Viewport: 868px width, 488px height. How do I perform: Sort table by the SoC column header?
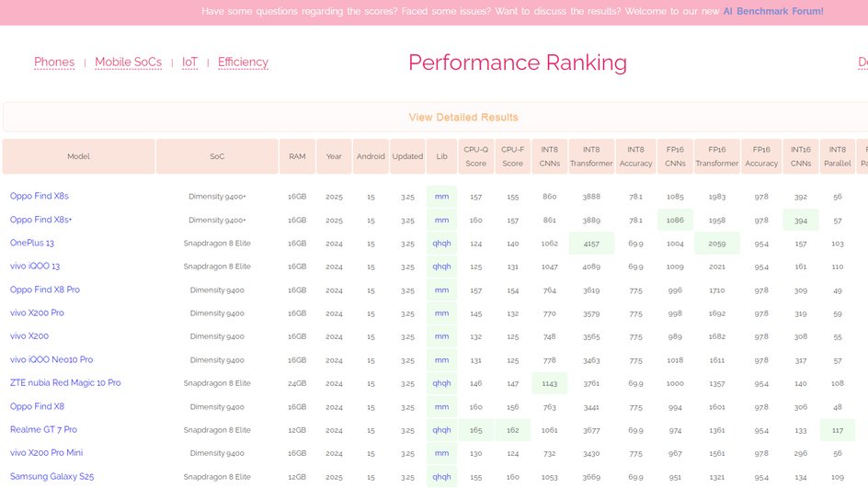(x=217, y=156)
